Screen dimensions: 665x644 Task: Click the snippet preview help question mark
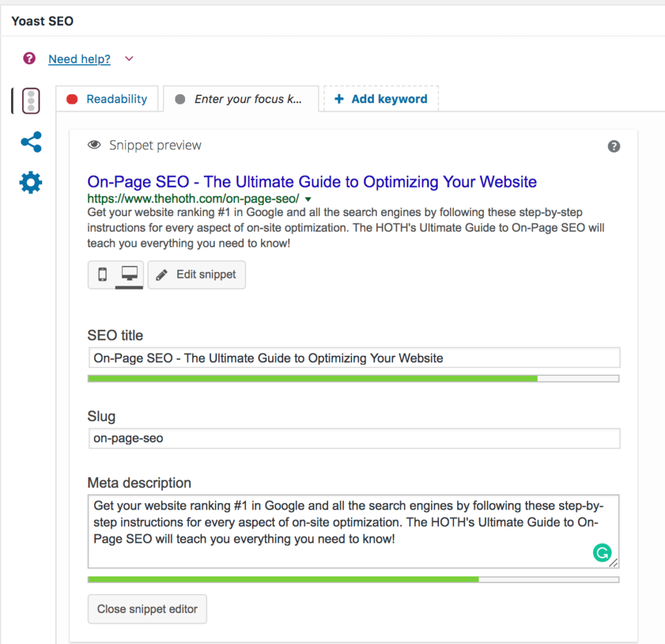click(x=614, y=146)
